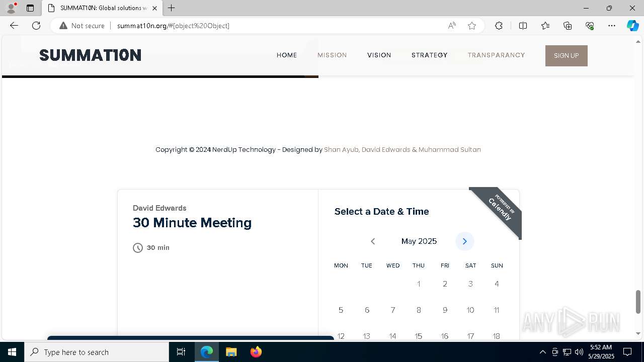Select May 9 in calendar
This screenshot has height=362, width=644.
(445, 310)
